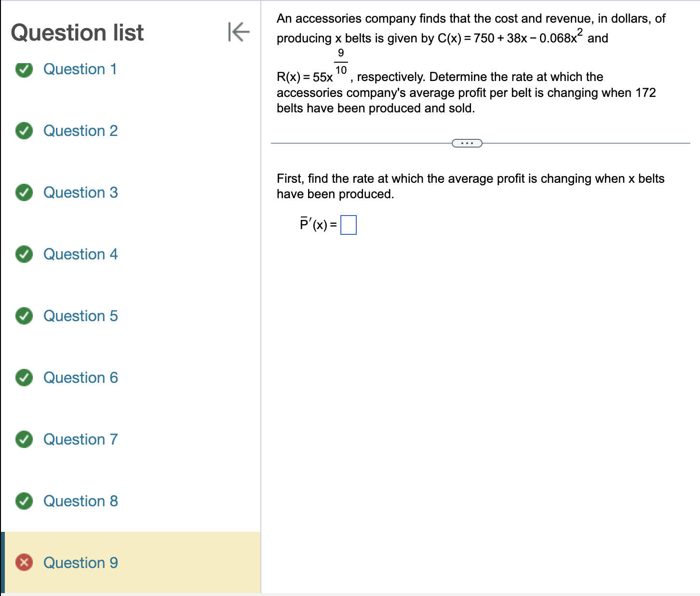Click the incorrect-status marker on Question 9
The width and height of the screenshot is (700, 596).
coord(24,563)
